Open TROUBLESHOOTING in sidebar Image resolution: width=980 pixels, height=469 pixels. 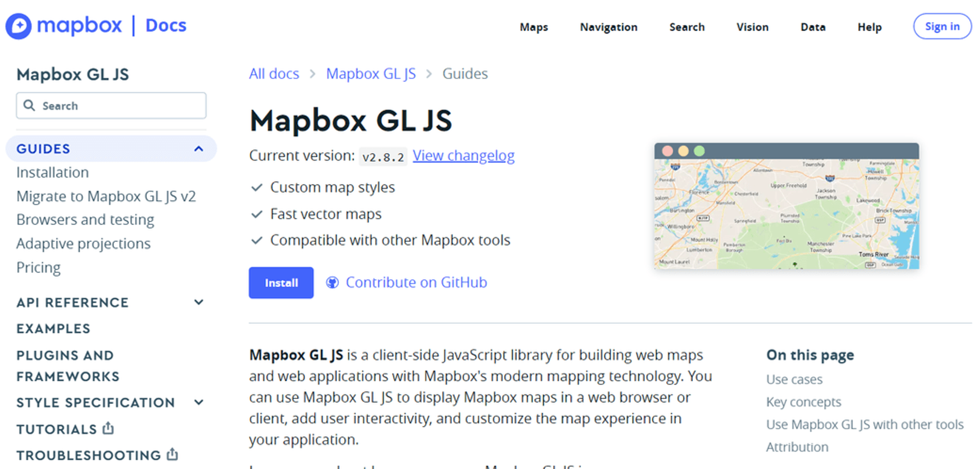(x=89, y=455)
